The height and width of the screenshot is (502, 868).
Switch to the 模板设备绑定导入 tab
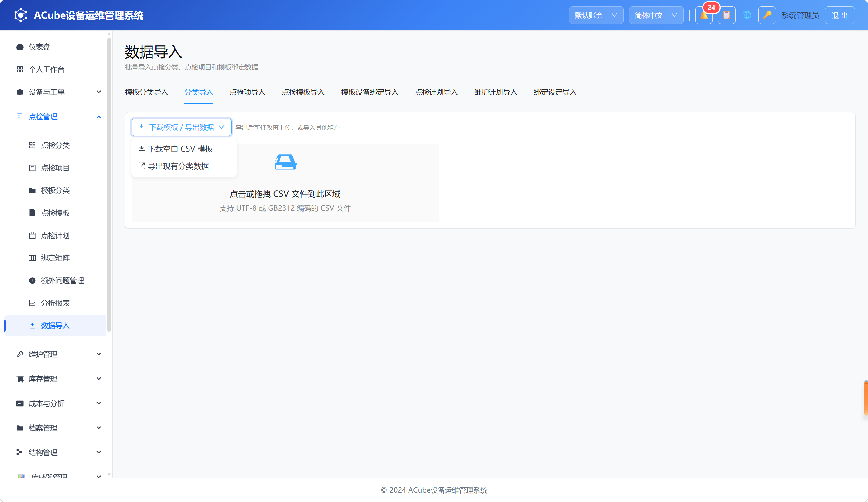point(369,92)
